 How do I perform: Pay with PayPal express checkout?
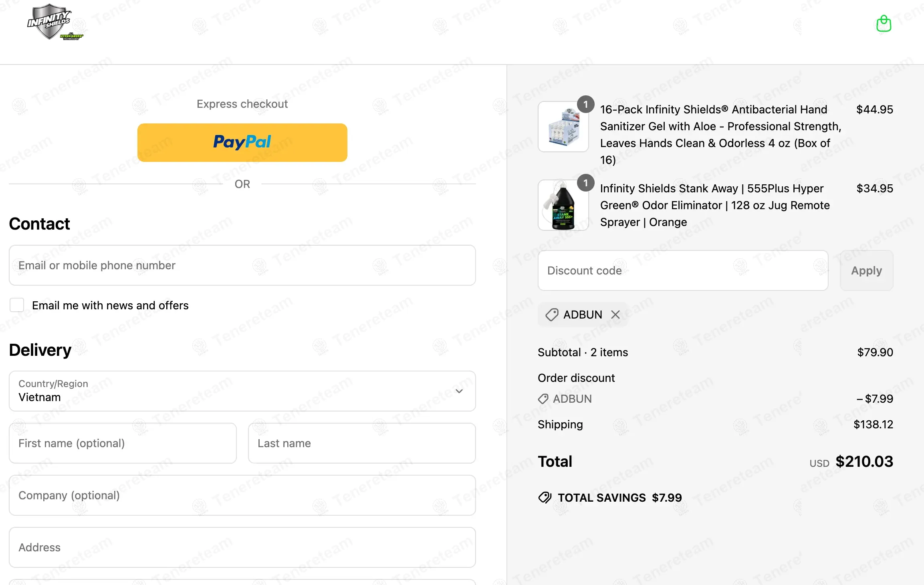click(242, 143)
